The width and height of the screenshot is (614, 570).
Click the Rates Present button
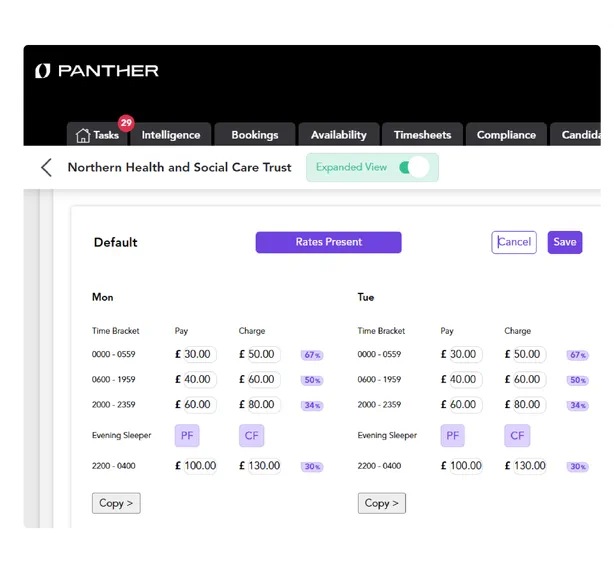[x=329, y=242]
